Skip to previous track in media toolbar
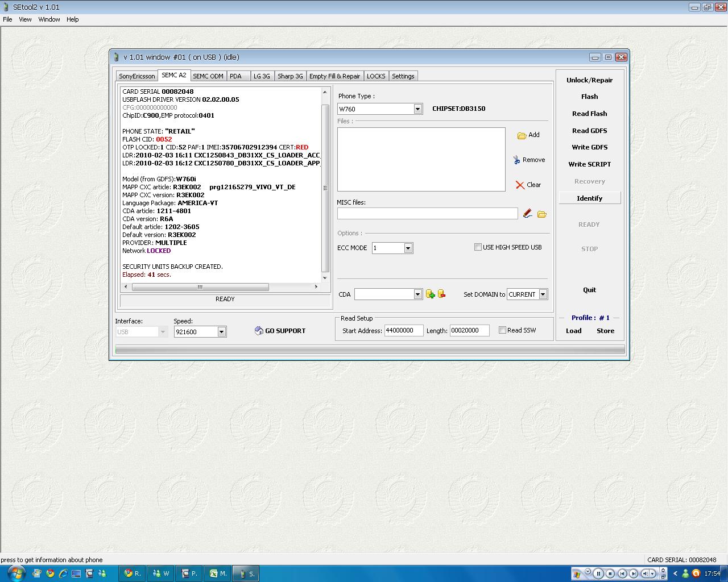 [622, 573]
